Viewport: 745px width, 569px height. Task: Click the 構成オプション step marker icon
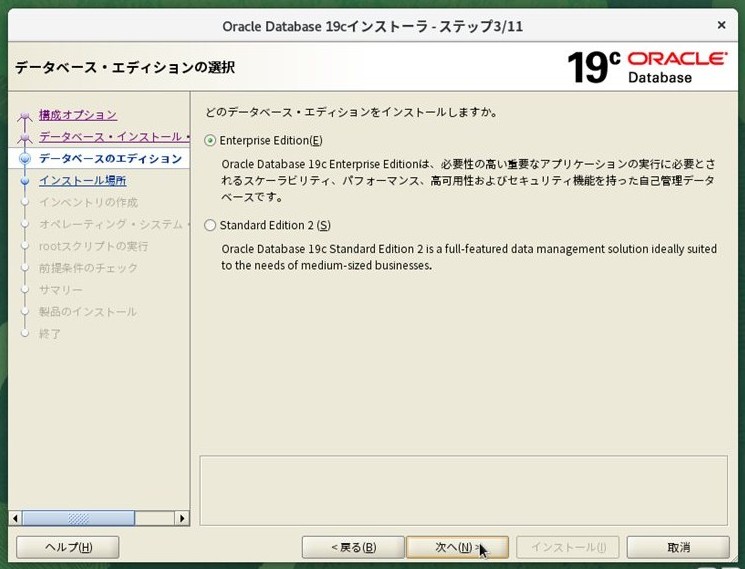25,115
